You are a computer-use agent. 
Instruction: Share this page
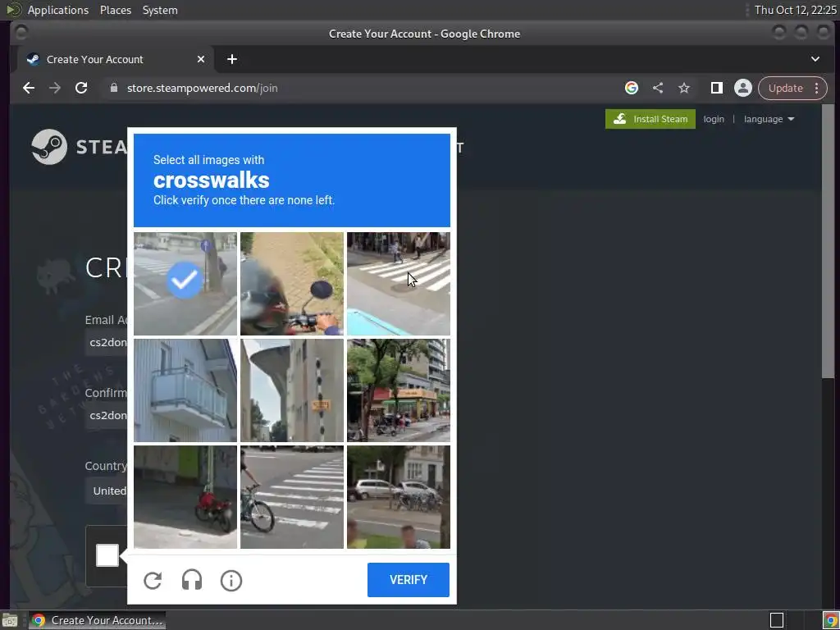658,88
